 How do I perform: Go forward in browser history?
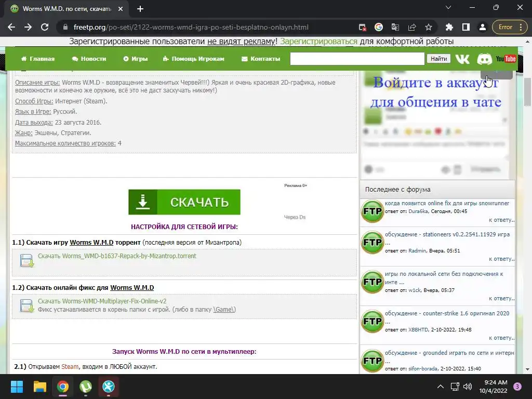pyautogui.click(x=28, y=27)
